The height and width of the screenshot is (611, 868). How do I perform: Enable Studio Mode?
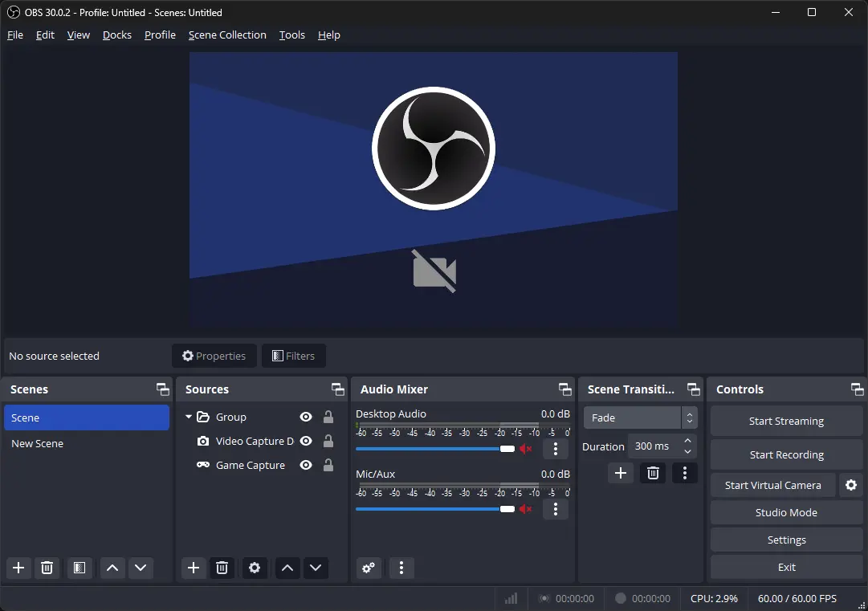pyautogui.click(x=787, y=512)
